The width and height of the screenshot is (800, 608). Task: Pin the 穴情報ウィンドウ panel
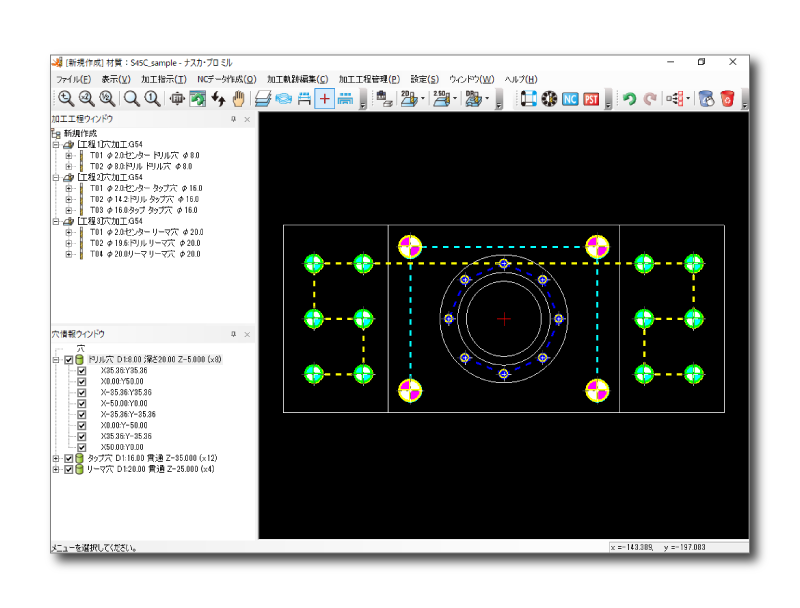[x=234, y=334]
